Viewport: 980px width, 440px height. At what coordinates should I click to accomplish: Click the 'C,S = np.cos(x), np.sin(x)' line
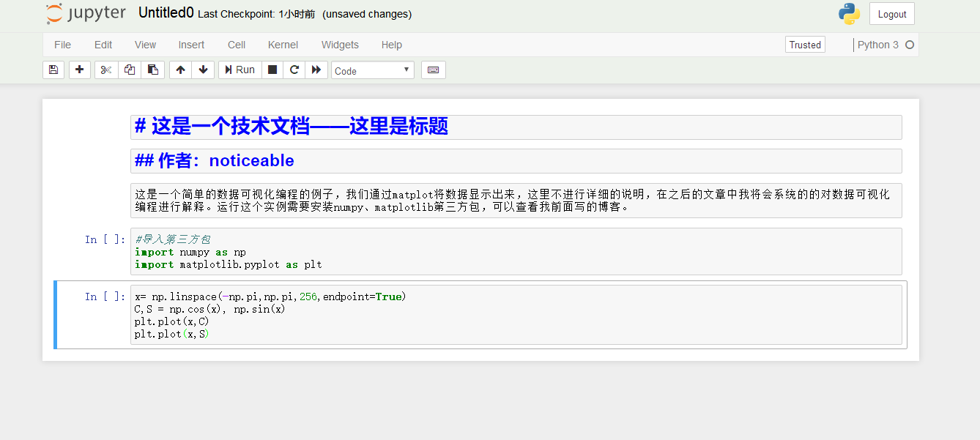point(210,309)
